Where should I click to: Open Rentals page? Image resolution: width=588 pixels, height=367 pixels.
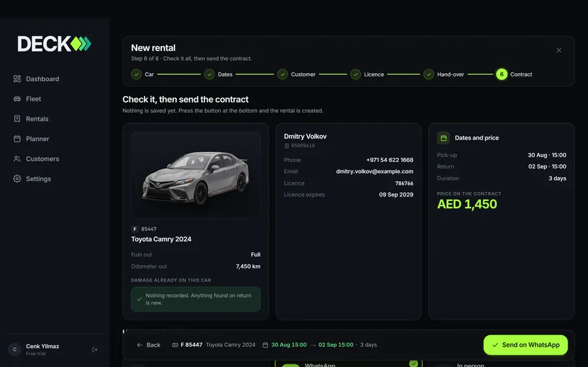[x=31, y=119]
